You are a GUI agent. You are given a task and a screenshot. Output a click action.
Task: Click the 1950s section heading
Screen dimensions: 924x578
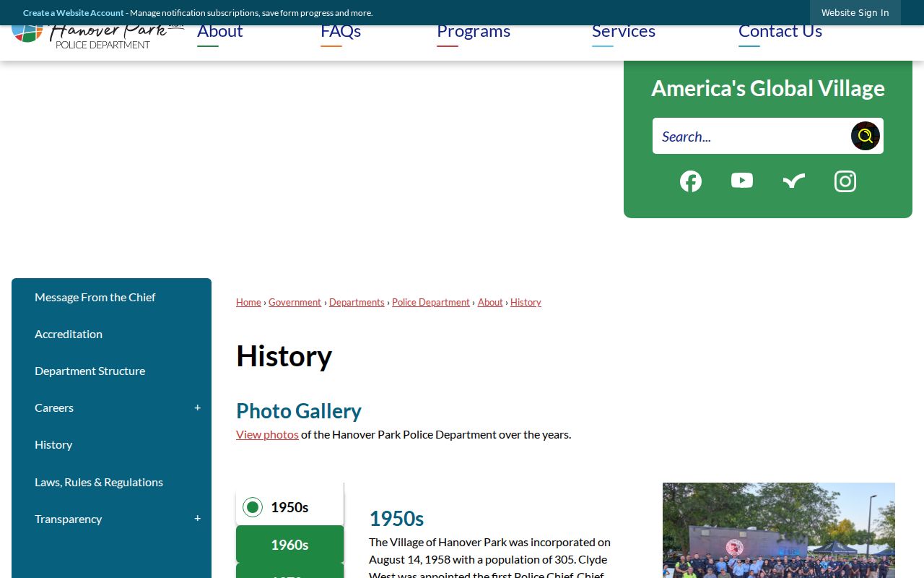[x=396, y=518]
